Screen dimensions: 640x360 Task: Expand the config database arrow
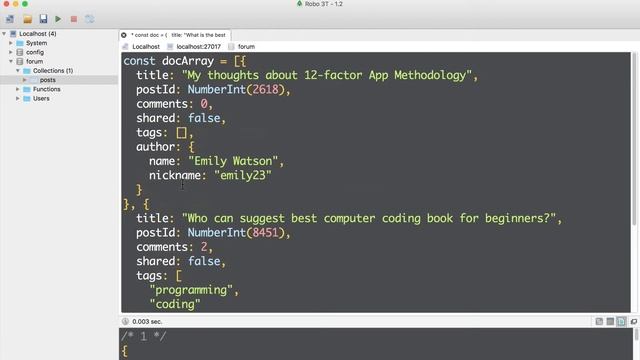tap(11, 52)
